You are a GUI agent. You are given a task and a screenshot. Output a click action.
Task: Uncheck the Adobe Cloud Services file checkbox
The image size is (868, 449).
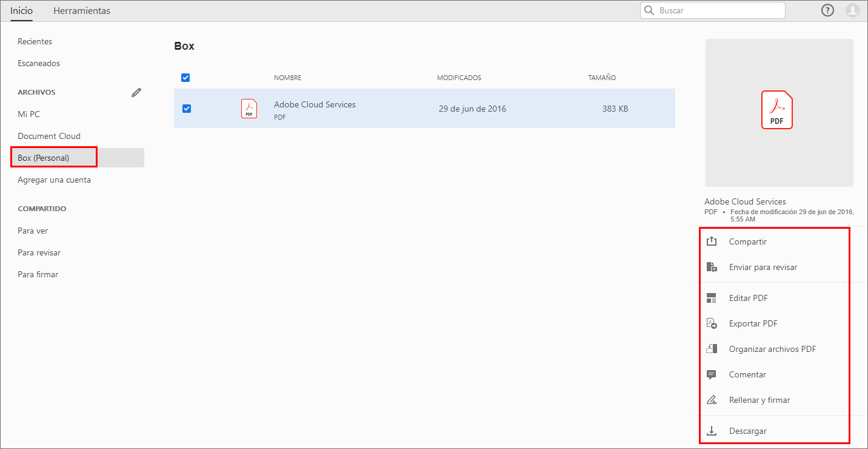pos(186,108)
